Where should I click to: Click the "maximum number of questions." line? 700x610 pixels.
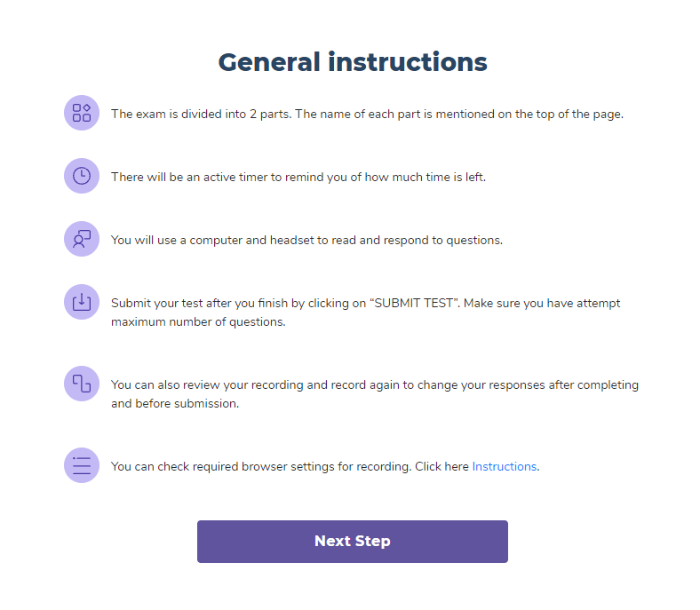[198, 321]
